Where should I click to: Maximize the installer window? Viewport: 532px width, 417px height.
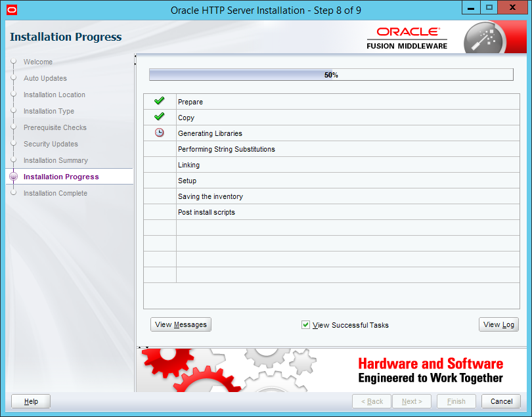(x=489, y=8)
